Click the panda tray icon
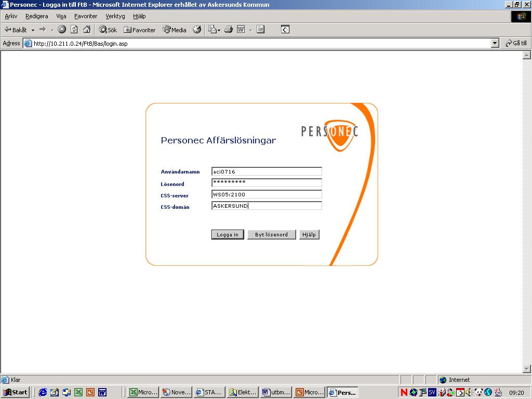The height and width of the screenshot is (399, 532). coord(478,392)
